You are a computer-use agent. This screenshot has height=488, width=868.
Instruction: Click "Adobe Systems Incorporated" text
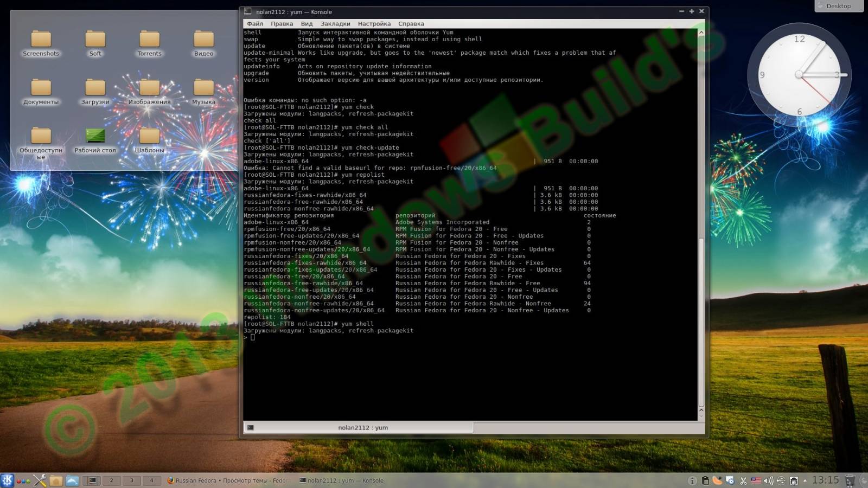point(442,222)
